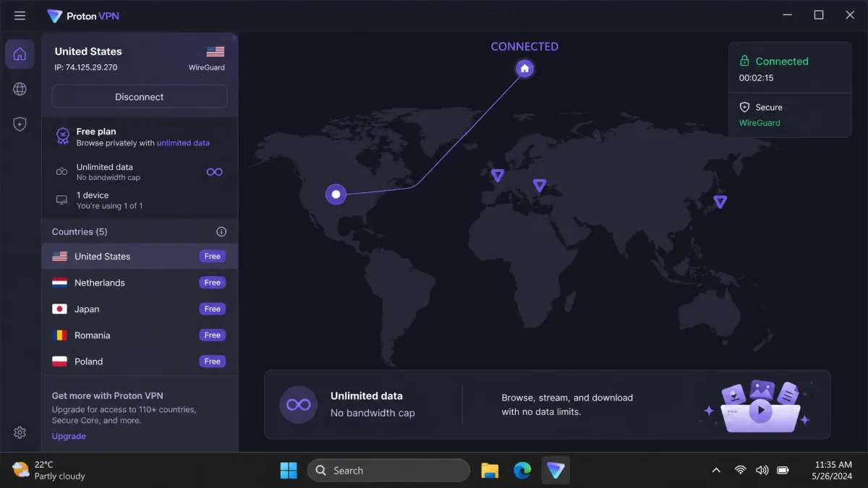The width and height of the screenshot is (868, 488).
Task: Show hidden system tray icons
Action: 716,471
